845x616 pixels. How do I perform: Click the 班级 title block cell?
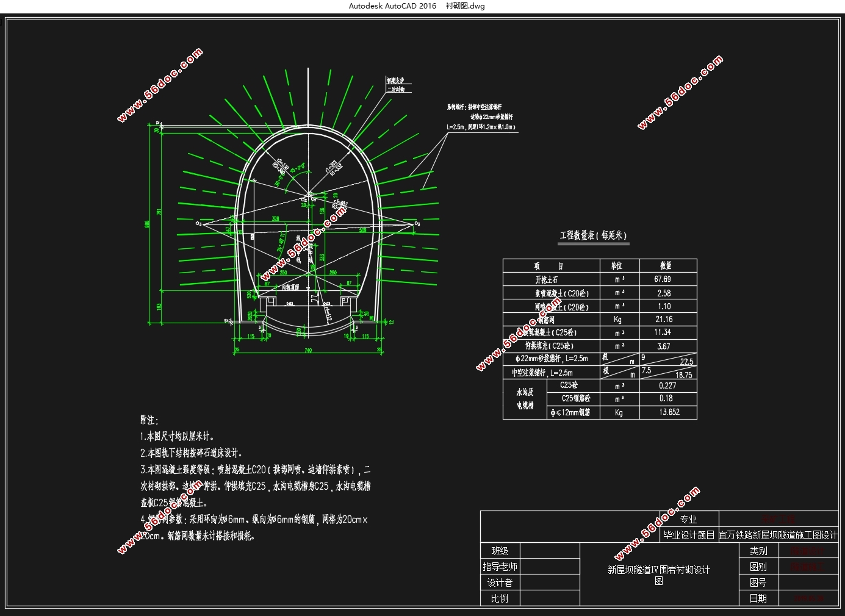pos(500,551)
